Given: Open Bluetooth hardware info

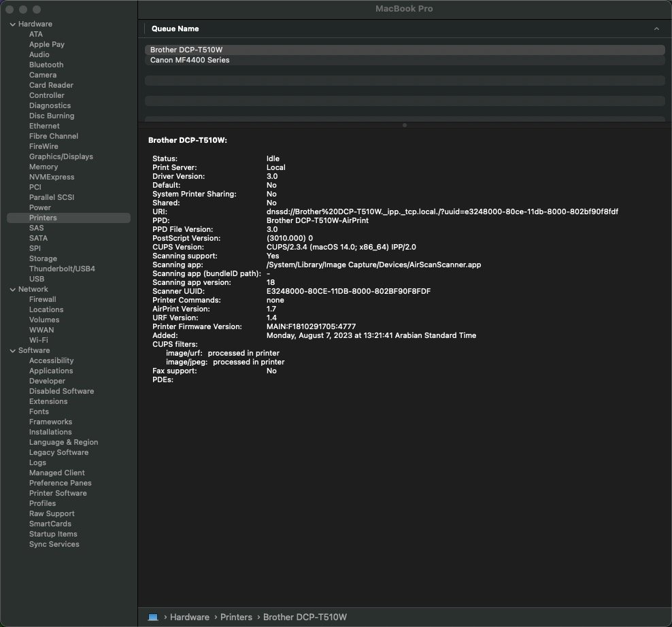Looking at the screenshot, I should (46, 65).
